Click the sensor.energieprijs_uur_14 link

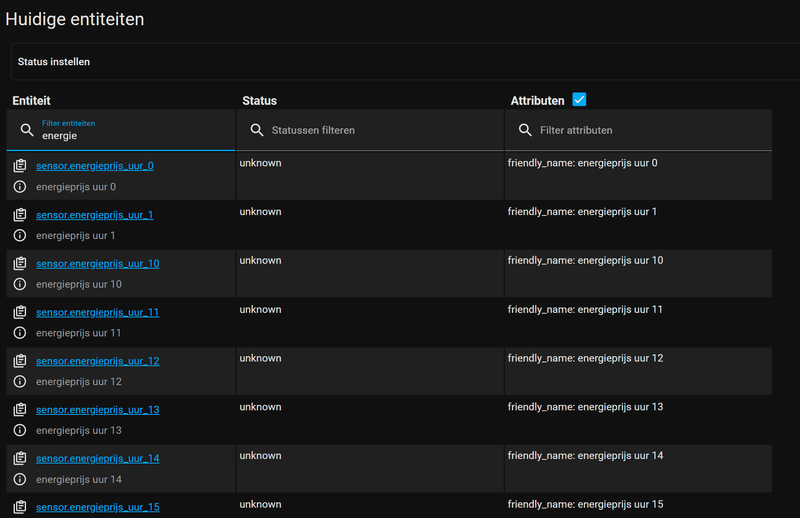(97, 459)
